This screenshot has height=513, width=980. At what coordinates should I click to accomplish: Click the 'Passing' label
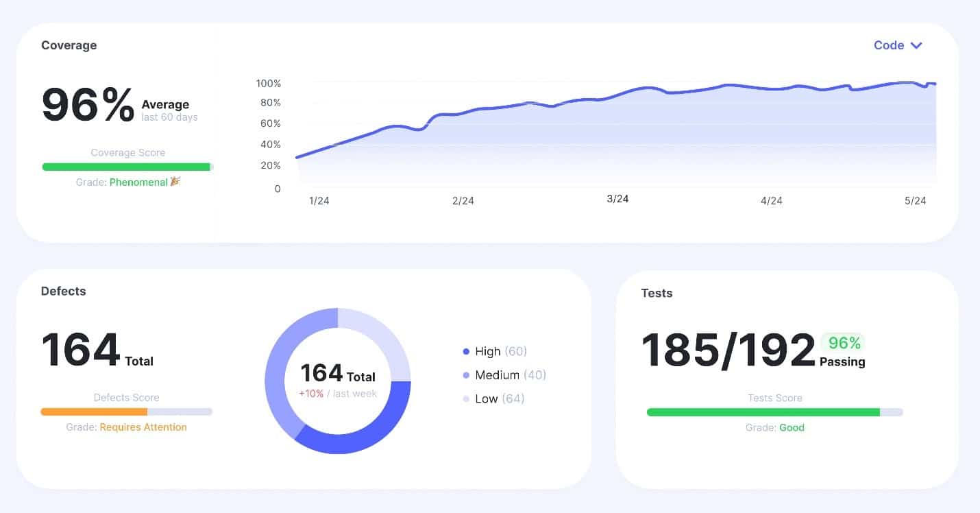[x=842, y=361]
